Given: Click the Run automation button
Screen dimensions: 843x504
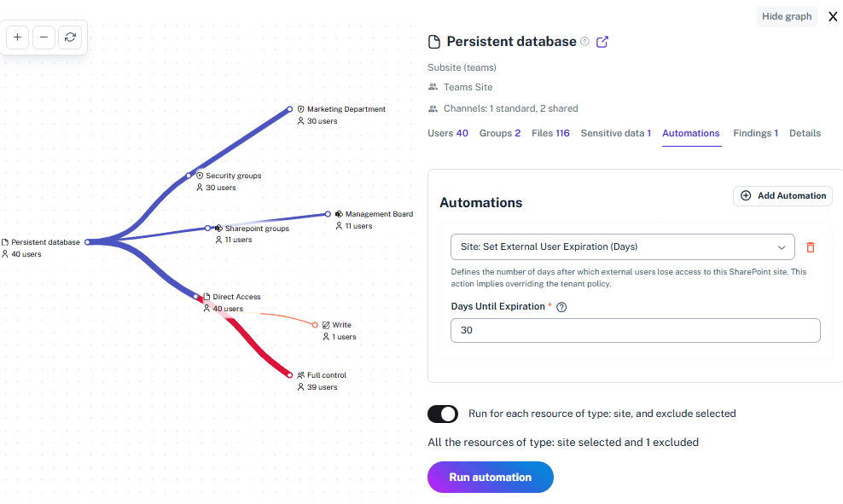Looking at the screenshot, I should coord(490,477).
